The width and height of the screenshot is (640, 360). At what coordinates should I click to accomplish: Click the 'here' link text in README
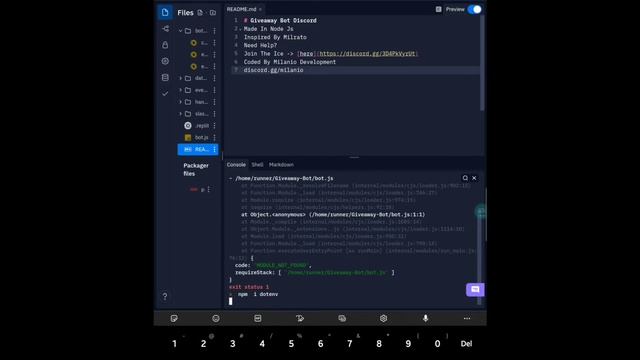(307, 53)
